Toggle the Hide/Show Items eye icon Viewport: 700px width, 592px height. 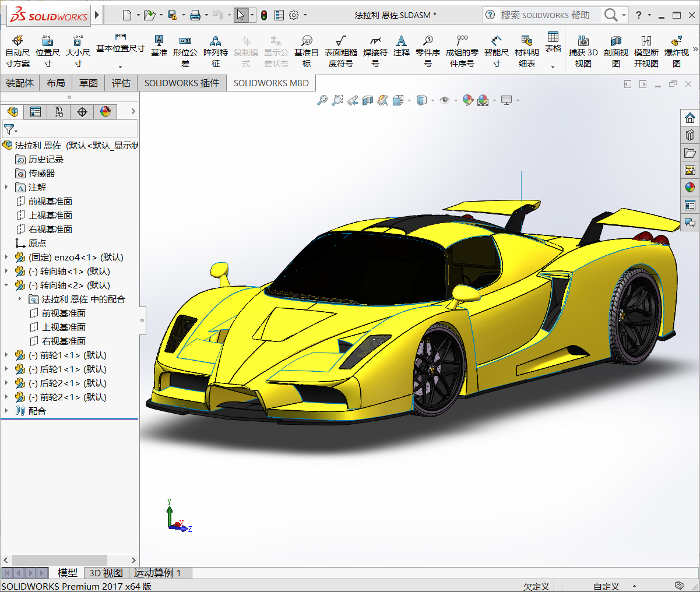[x=445, y=100]
